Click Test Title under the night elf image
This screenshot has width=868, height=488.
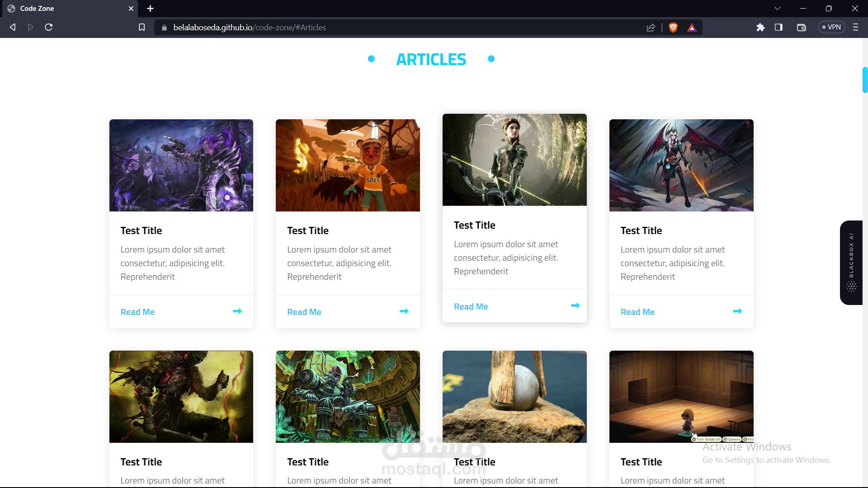click(141, 231)
